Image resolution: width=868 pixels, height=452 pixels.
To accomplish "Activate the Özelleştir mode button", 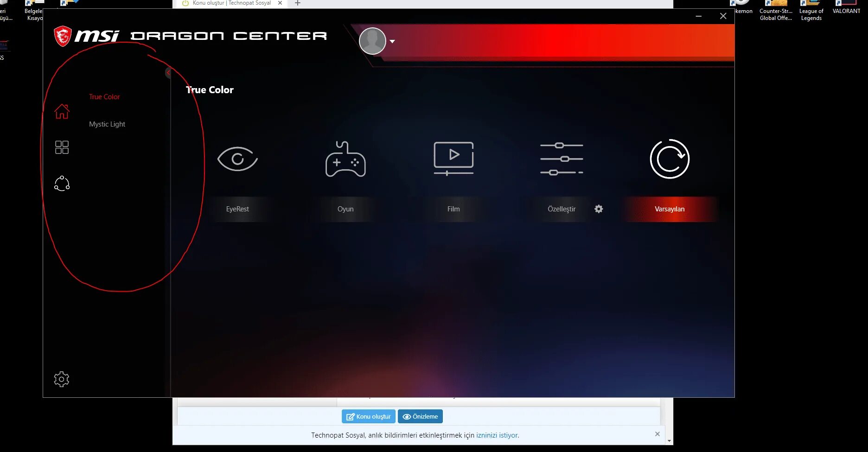I will coord(562,209).
